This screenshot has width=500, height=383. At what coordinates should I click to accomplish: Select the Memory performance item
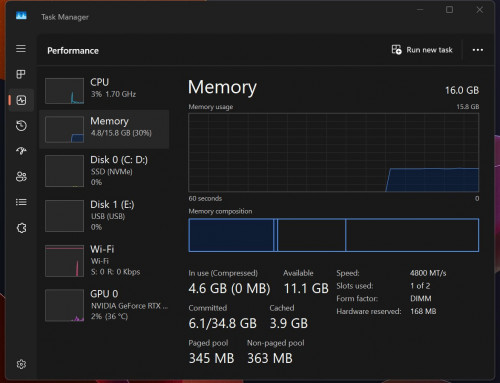pyautogui.click(x=104, y=129)
